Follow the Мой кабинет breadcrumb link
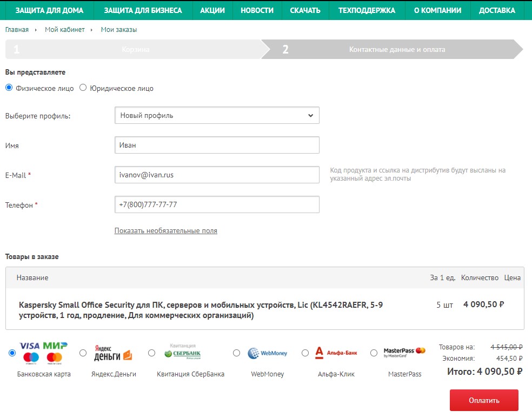 coord(65,30)
